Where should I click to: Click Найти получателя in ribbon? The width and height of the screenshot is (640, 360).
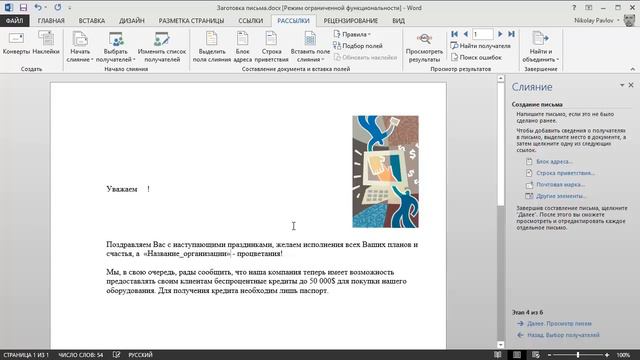pos(480,46)
